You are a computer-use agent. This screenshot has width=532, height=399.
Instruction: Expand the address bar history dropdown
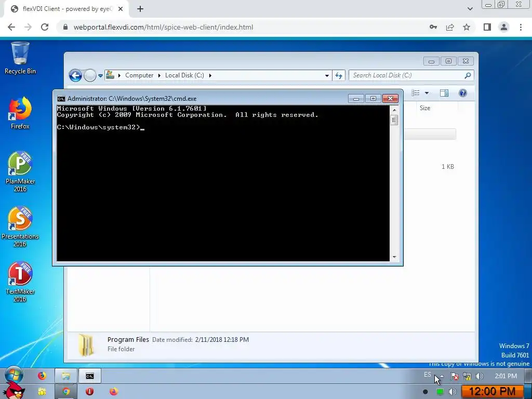tap(327, 75)
